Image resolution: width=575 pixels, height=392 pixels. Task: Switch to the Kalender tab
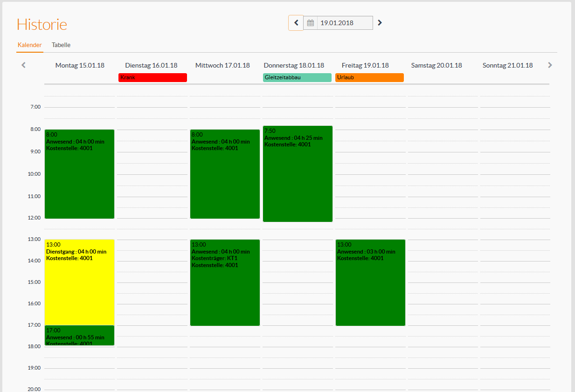[30, 45]
